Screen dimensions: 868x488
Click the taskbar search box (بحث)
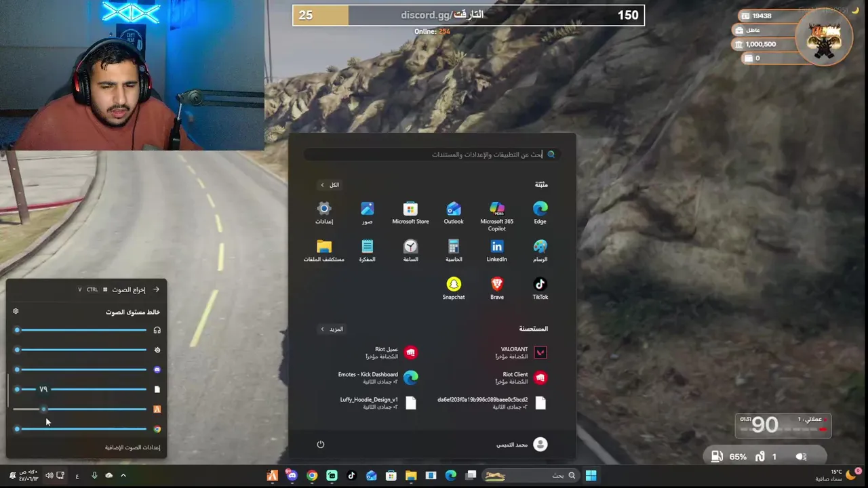(530, 476)
